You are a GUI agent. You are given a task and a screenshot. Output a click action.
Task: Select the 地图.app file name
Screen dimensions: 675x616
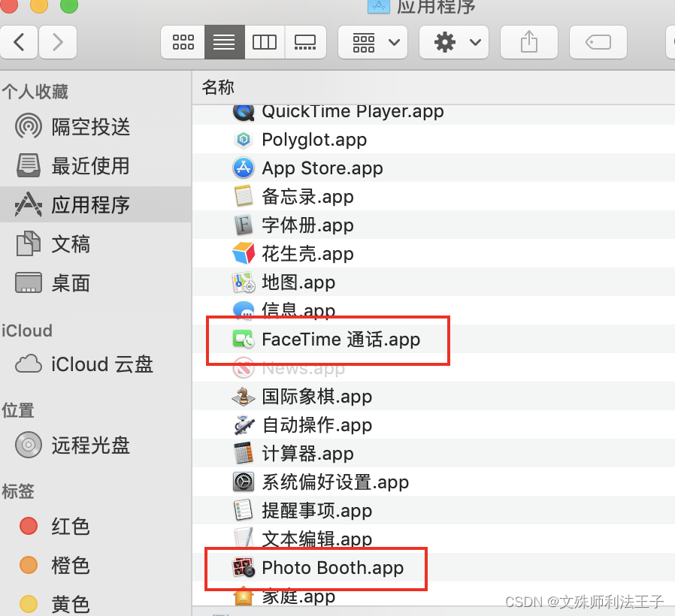[x=298, y=282]
